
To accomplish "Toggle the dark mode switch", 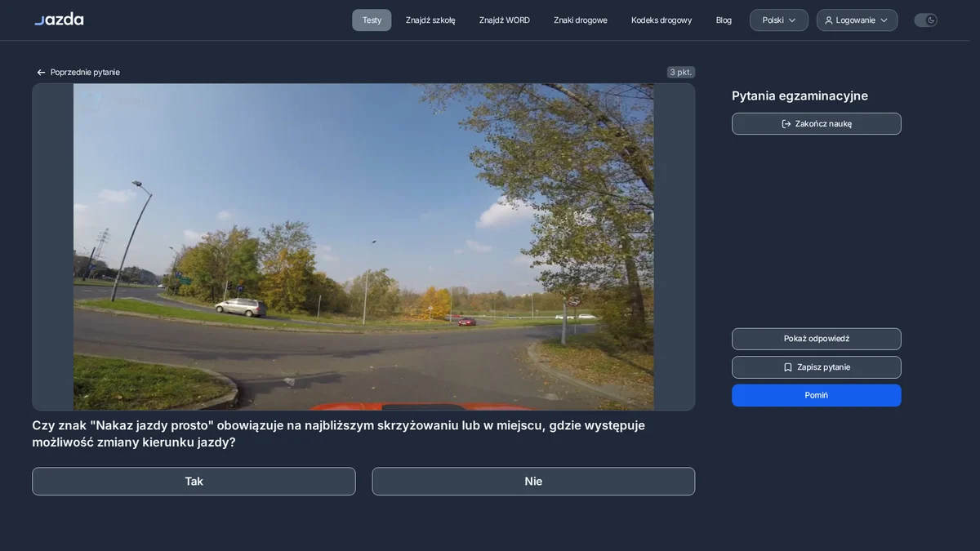I will (925, 20).
